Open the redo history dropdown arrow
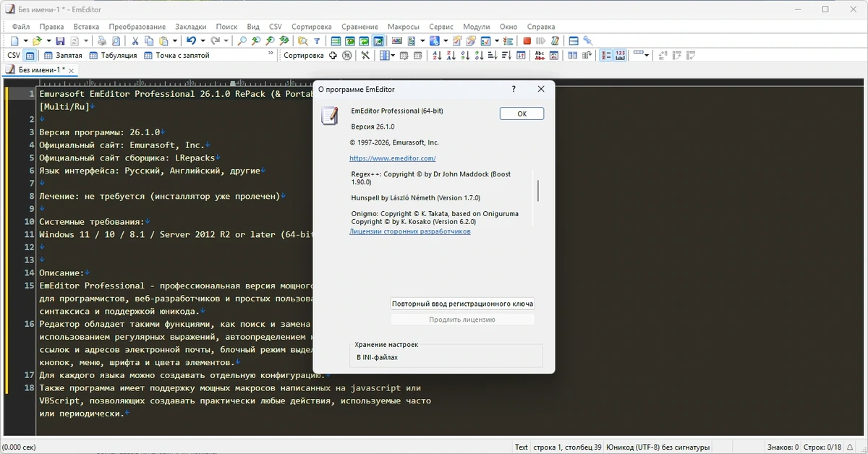This screenshot has height=454, width=868. coord(226,41)
